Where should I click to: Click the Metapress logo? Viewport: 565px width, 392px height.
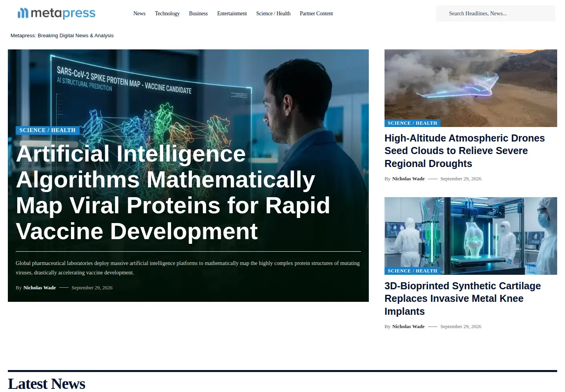coord(56,13)
